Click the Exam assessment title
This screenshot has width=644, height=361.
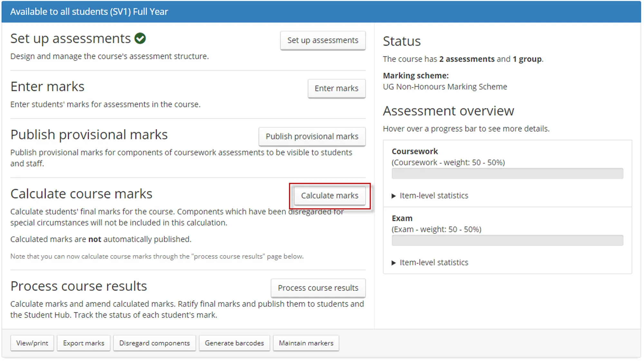pos(402,218)
